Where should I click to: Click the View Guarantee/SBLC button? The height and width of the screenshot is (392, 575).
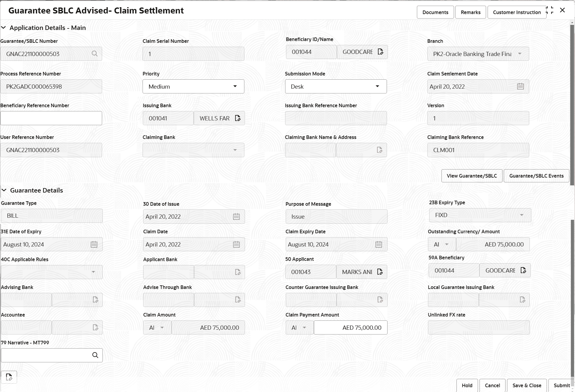(472, 176)
